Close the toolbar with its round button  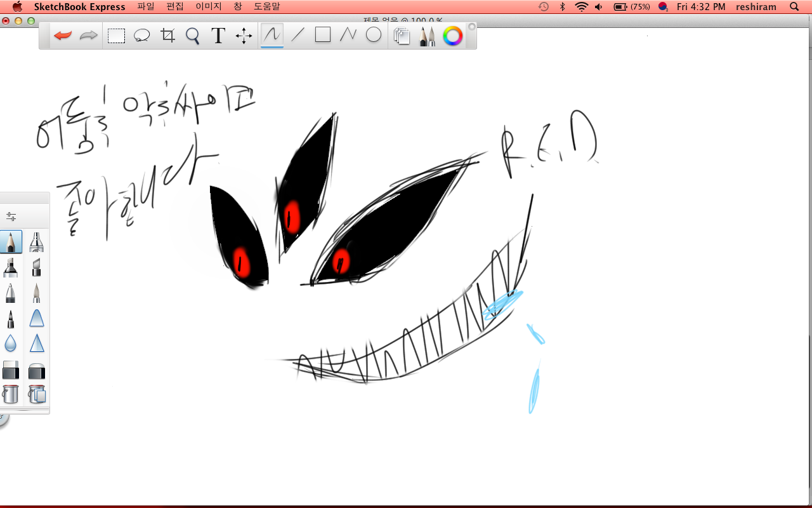(x=471, y=27)
